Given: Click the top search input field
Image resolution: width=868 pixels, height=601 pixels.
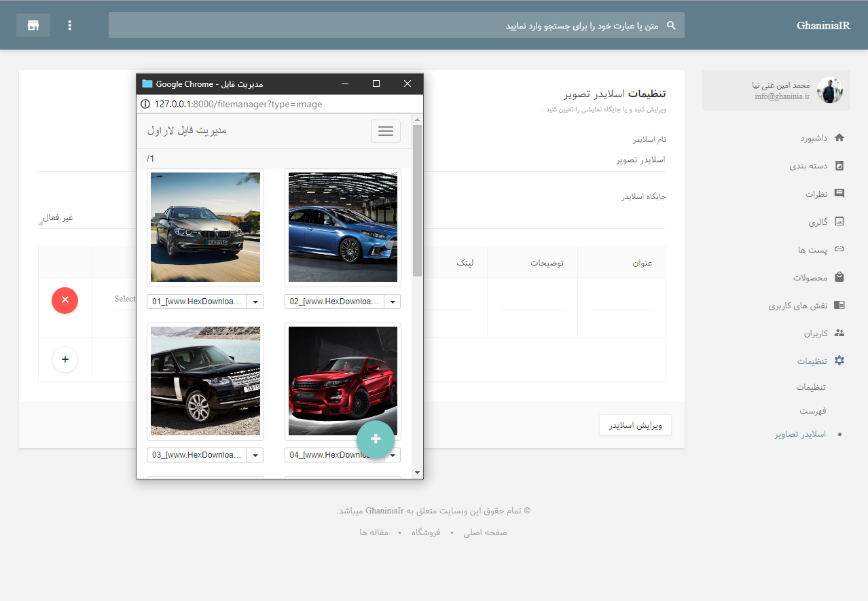Looking at the screenshot, I should click(397, 25).
